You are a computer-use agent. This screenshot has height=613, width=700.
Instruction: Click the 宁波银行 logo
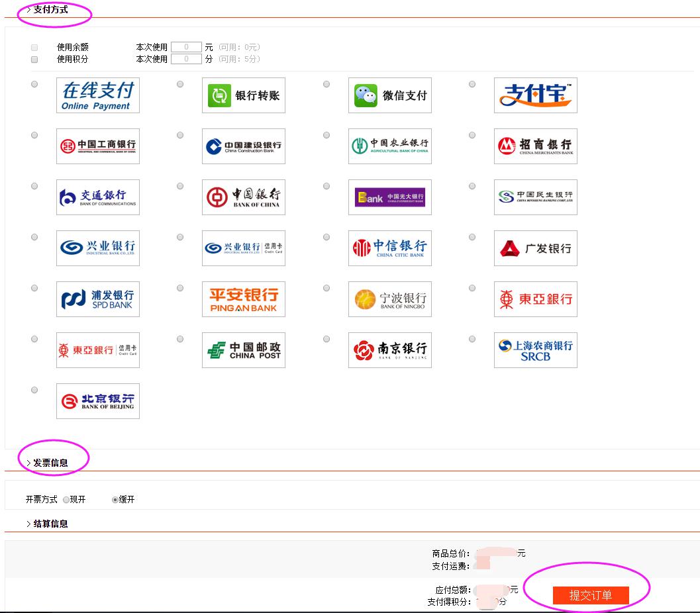point(389,299)
